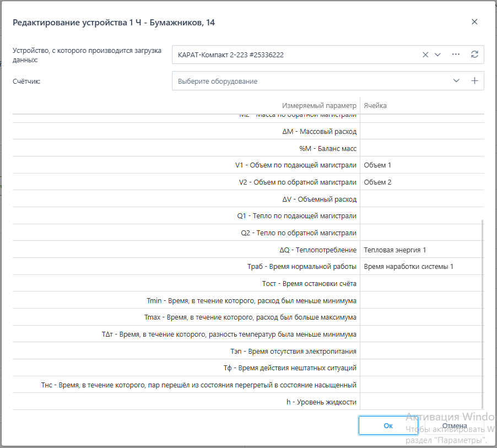Image resolution: width=497 pixels, height=448 pixels.
Task: Click the Измеряемый параметр column header
Action: (319, 105)
